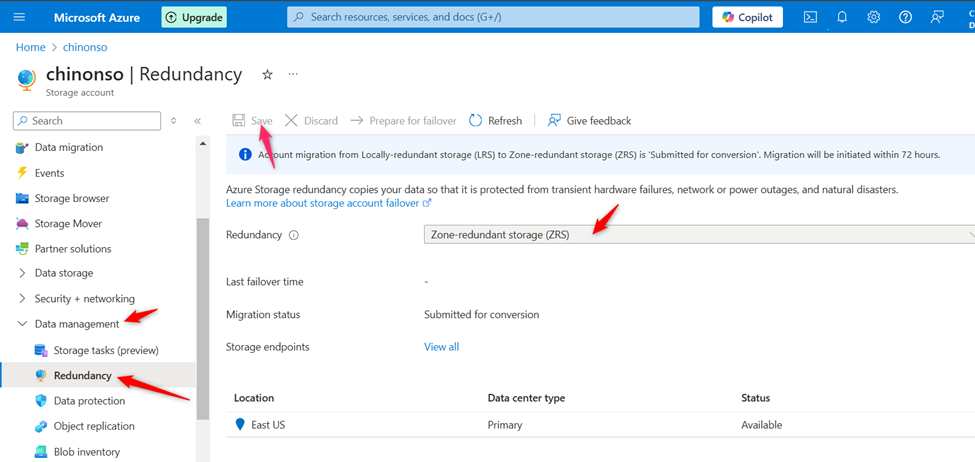Open Learn more about storage account failover
975x462 pixels.
tap(329, 203)
